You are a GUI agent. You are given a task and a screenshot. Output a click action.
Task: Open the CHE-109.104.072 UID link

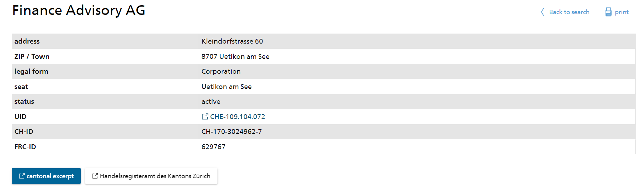(x=238, y=117)
